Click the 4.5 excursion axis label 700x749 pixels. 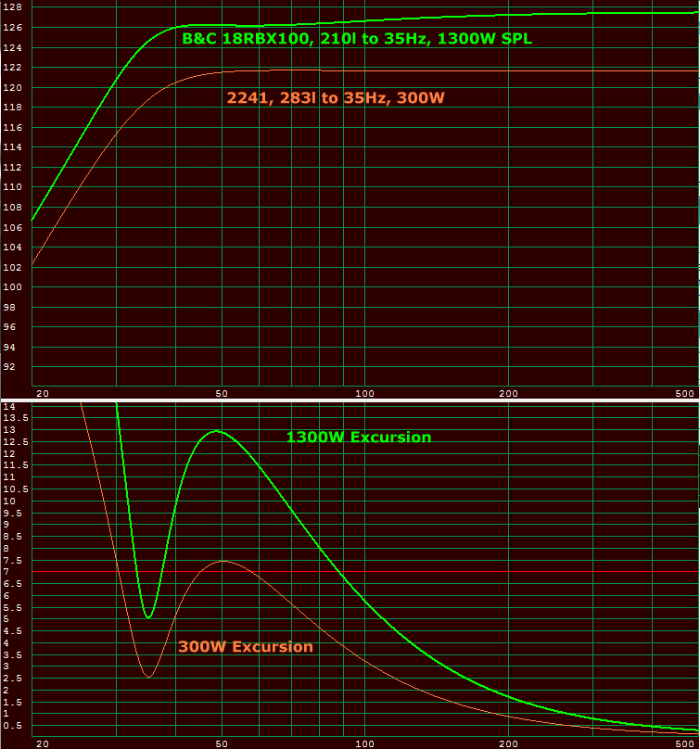[12, 631]
